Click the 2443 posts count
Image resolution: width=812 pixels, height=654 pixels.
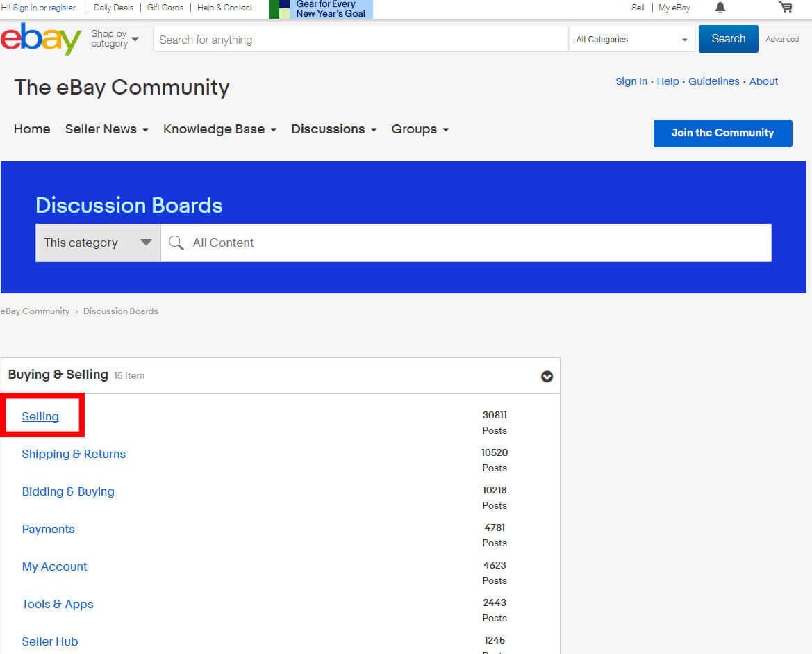click(495, 603)
